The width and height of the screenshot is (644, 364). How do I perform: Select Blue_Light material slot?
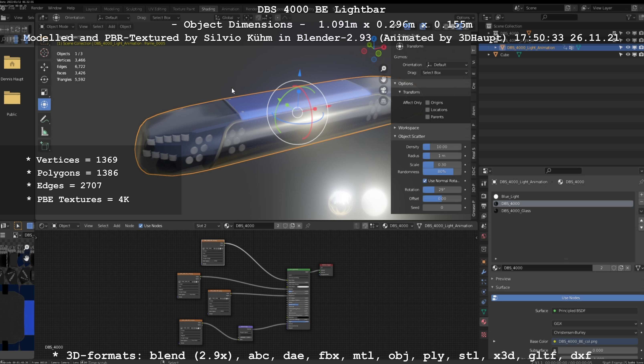click(563, 197)
